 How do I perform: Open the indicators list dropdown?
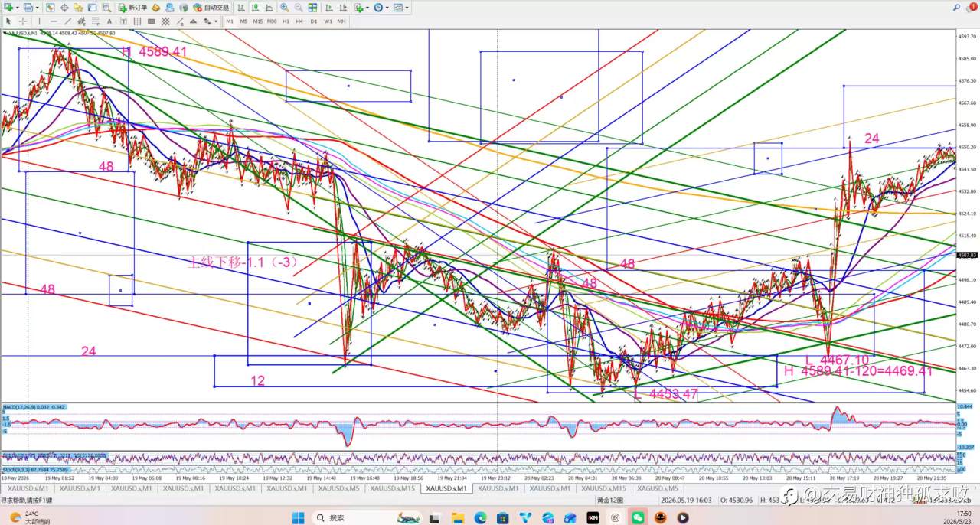(367, 8)
